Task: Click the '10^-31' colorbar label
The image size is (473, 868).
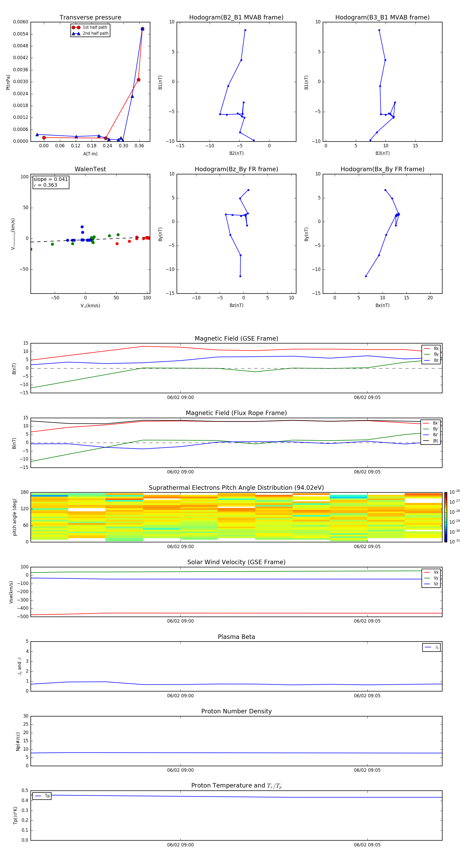Action: (x=455, y=542)
